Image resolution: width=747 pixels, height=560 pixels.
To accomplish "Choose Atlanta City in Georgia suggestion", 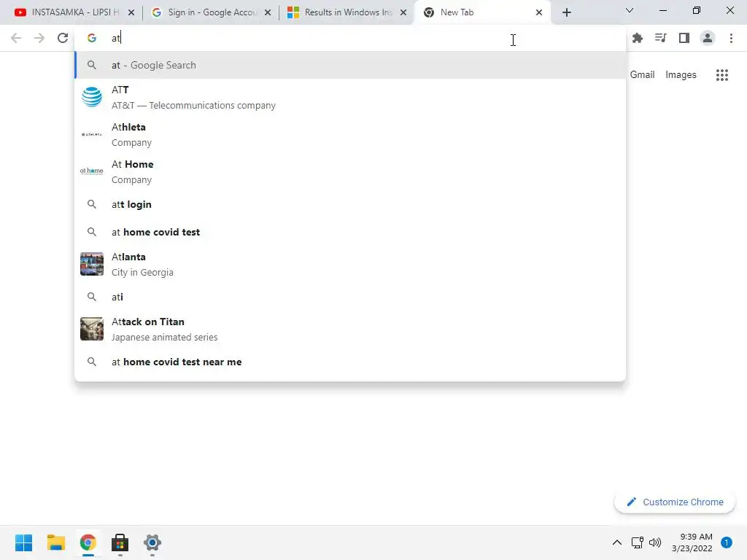I will tap(350, 264).
